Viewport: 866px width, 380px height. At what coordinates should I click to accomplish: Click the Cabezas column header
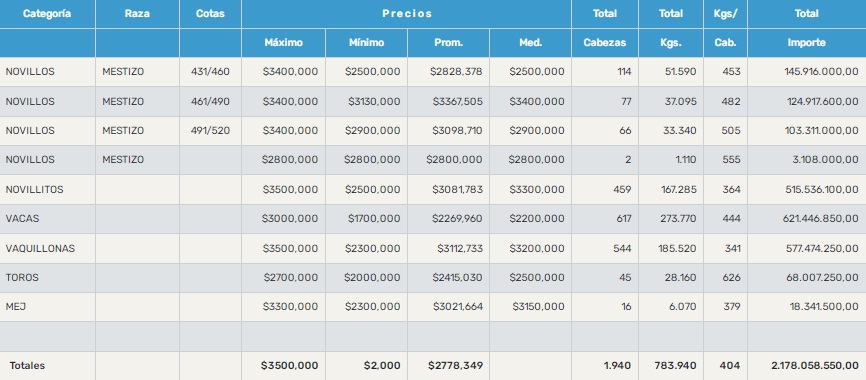click(605, 43)
